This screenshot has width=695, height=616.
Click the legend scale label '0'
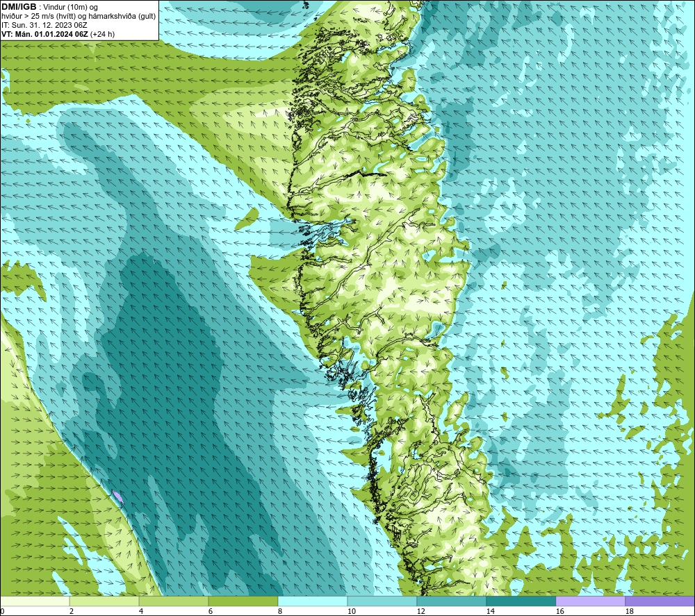(x=2, y=611)
